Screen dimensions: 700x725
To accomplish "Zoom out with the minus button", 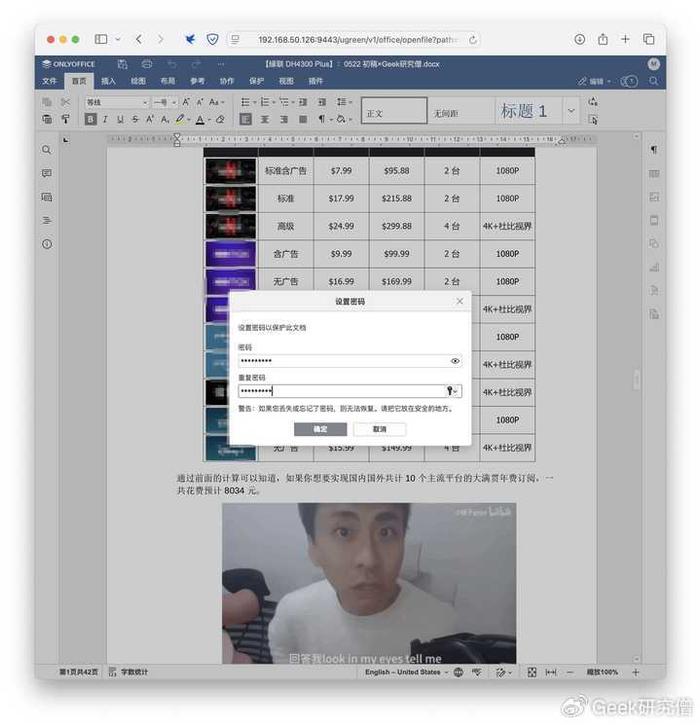I will [x=570, y=672].
